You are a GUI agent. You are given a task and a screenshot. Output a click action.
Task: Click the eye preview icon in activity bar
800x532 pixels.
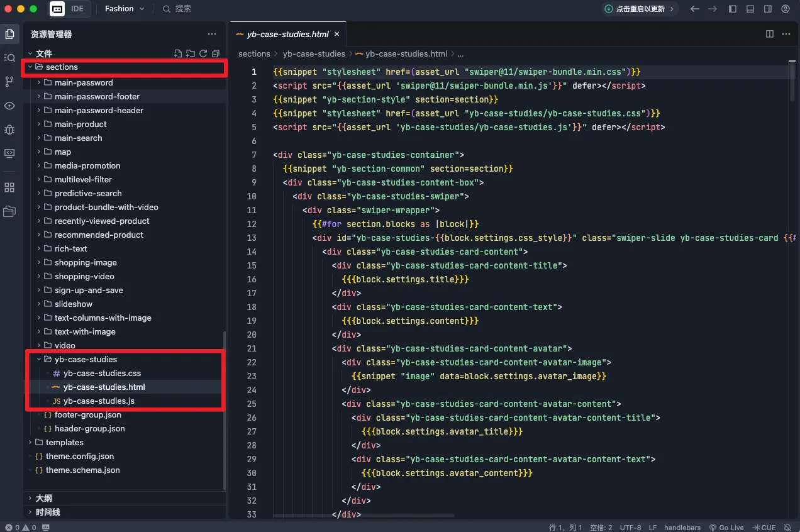(x=9, y=106)
